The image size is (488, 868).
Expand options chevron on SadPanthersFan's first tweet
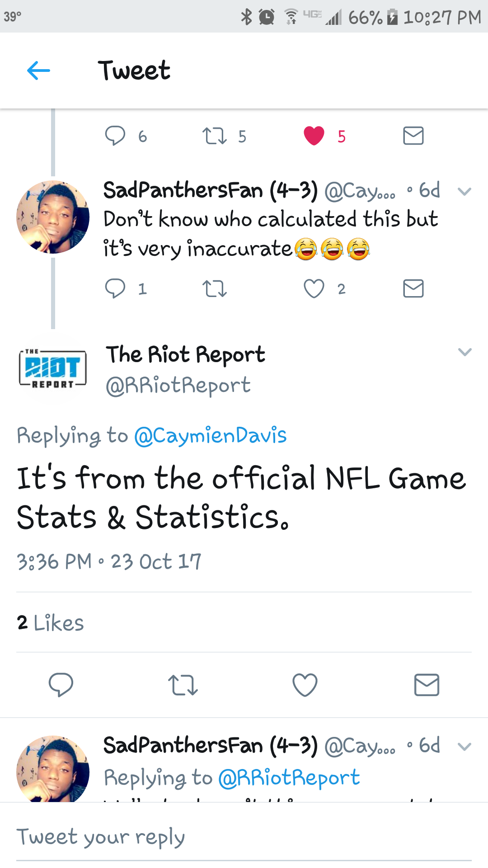(x=465, y=192)
